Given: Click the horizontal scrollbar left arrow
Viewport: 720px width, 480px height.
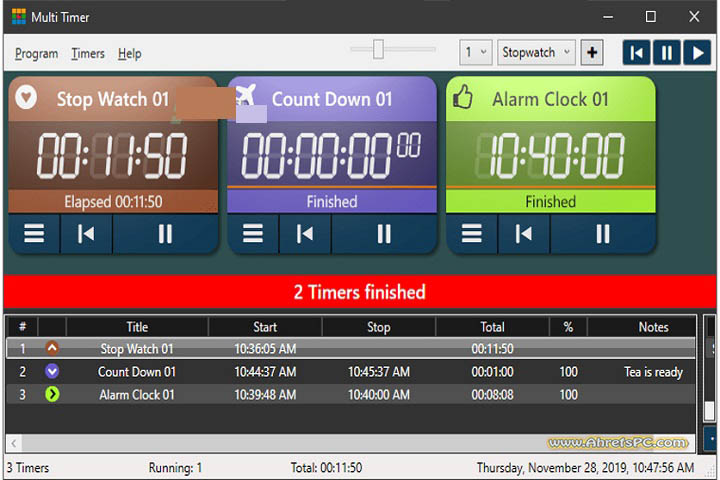Looking at the screenshot, I should [14, 443].
